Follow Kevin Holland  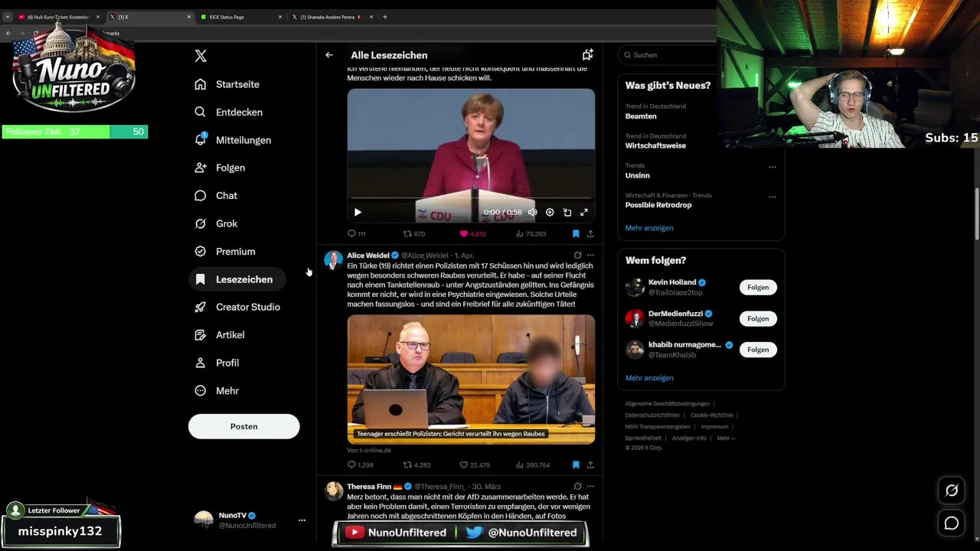tap(758, 287)
